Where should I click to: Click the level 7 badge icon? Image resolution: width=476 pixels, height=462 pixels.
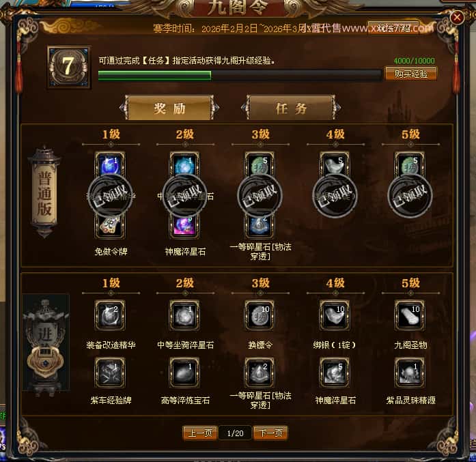point(68,67)
